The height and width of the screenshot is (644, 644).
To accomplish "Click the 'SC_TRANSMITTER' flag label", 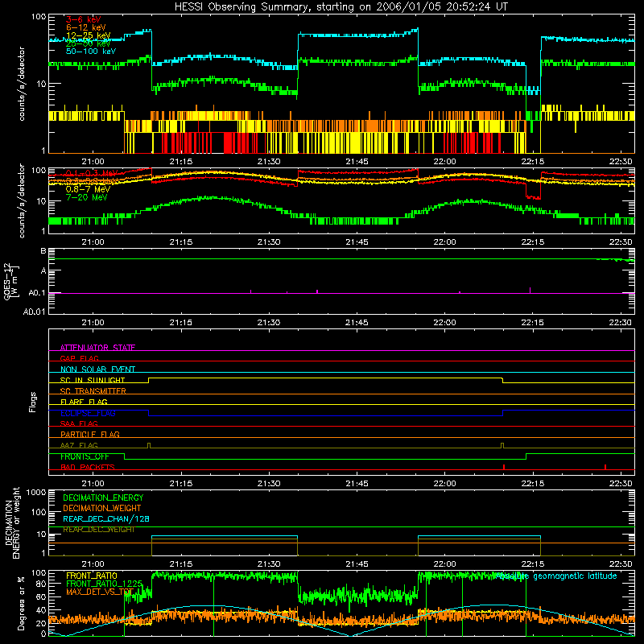I will [93, 391].
